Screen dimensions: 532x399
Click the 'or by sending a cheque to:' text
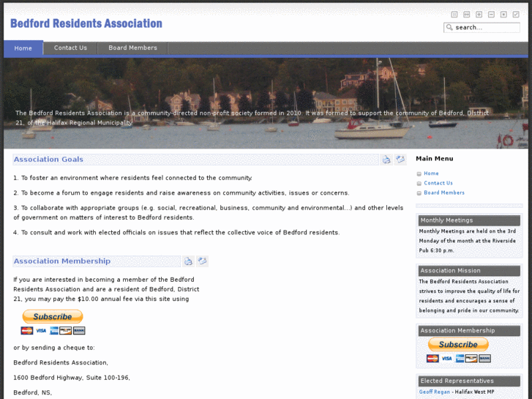click(54, 348)
